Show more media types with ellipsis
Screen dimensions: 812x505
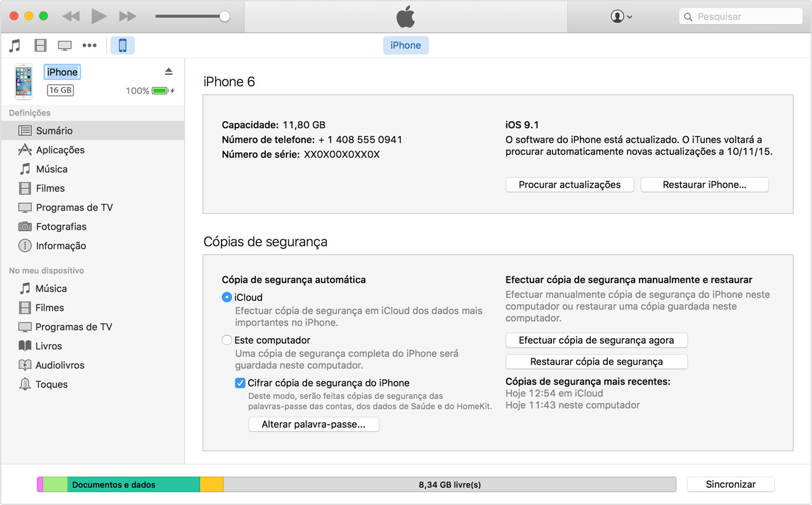click(x=89, y=46)
